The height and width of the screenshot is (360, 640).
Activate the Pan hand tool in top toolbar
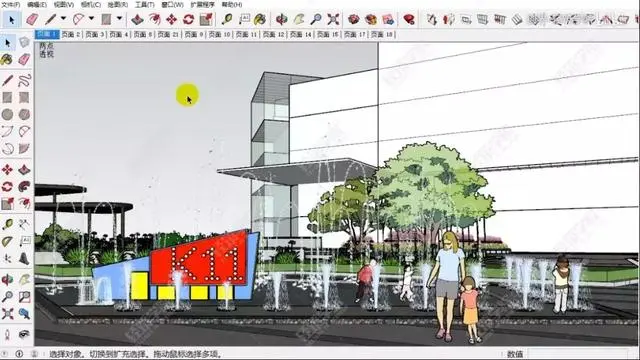299,19
